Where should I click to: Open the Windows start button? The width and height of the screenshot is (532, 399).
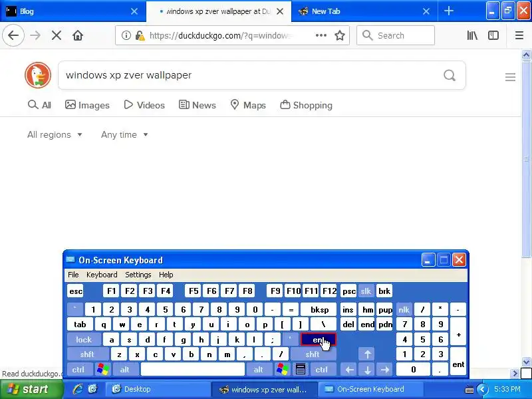click(31, 389)
